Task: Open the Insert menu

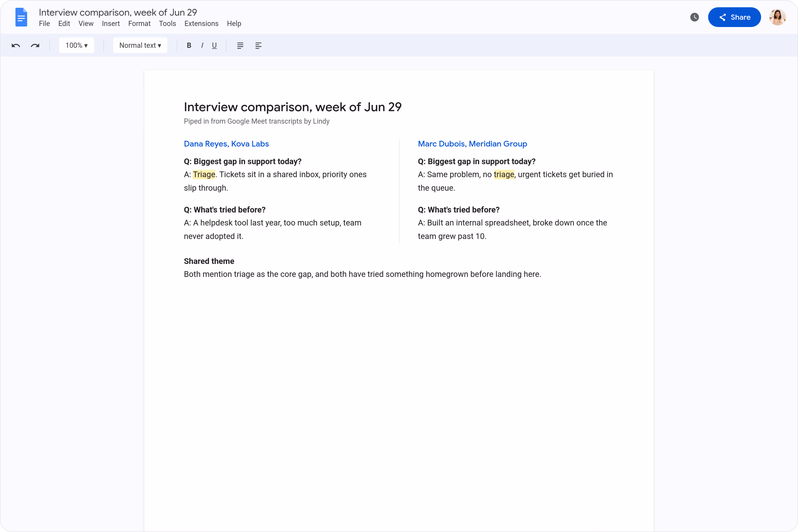Action: pos(111,24)
